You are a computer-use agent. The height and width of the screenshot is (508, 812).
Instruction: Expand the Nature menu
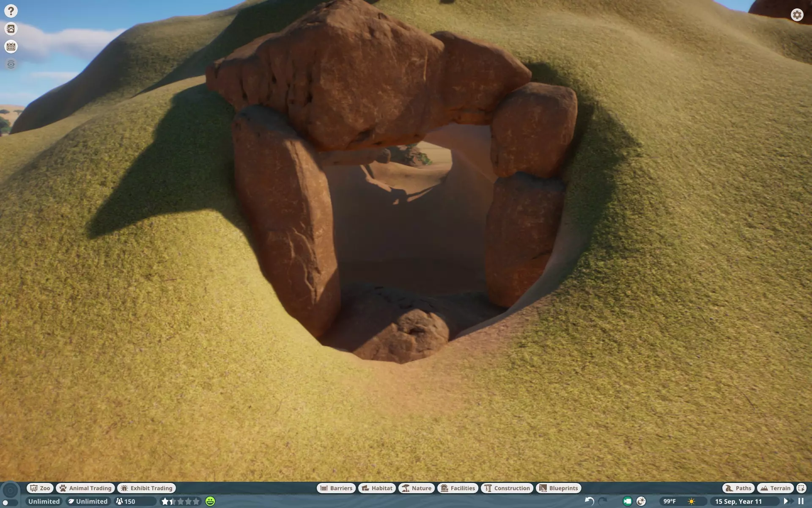417,488
